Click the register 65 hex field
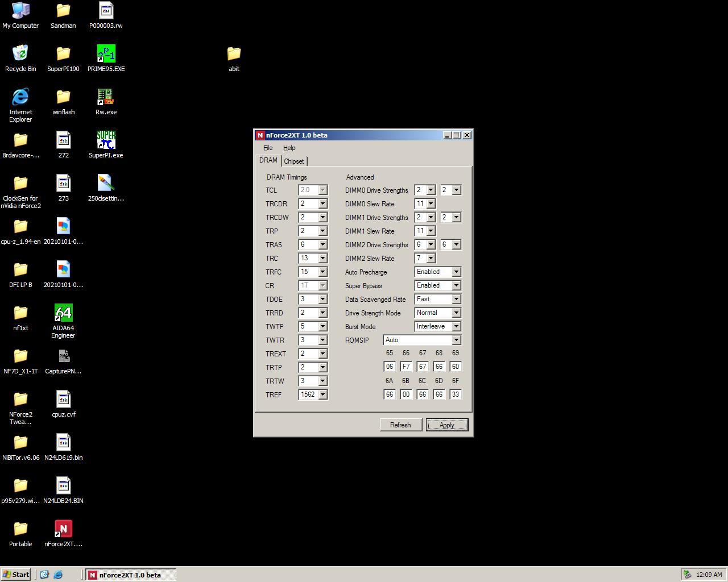This screenshot has width=728, height=582. (x=390, y=367)
